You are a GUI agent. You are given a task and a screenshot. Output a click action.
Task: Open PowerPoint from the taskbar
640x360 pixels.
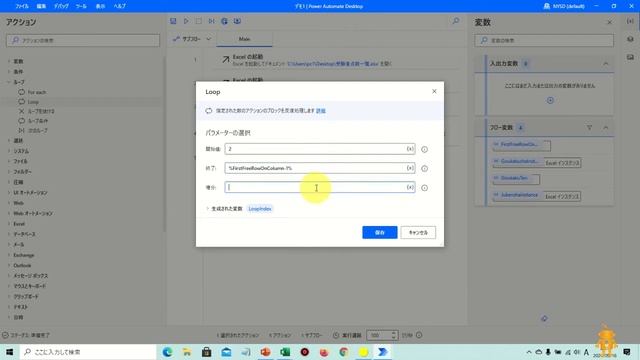(265, 352)
